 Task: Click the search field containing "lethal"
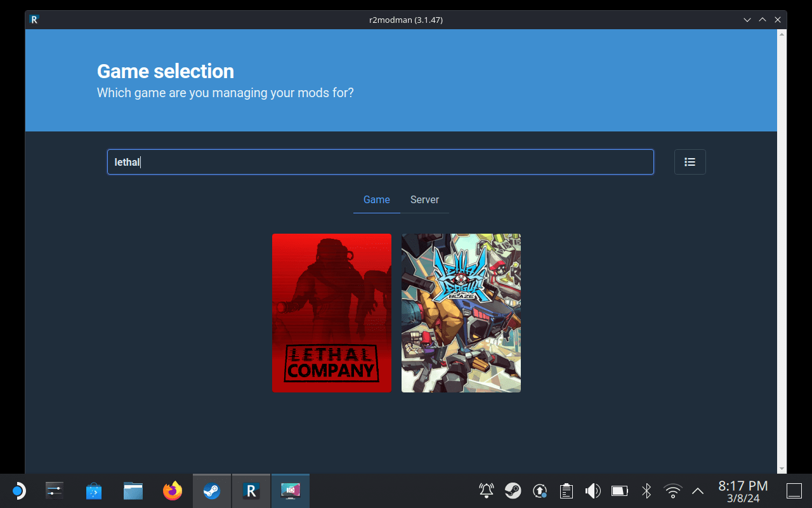[380, 162]
